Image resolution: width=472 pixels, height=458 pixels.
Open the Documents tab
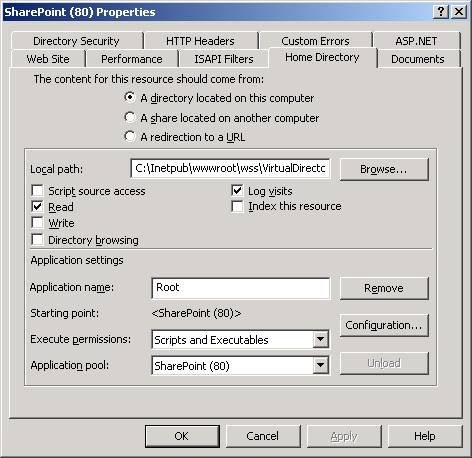tap(418, 59)
